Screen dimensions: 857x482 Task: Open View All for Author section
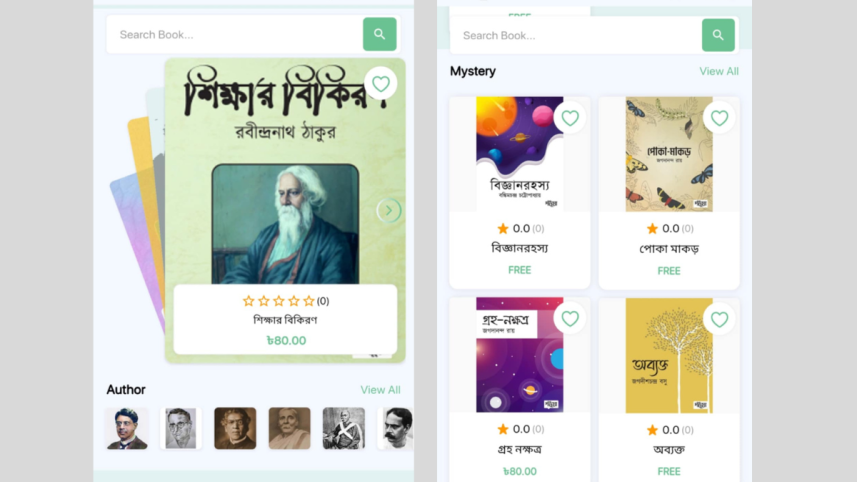coord(380,390)
